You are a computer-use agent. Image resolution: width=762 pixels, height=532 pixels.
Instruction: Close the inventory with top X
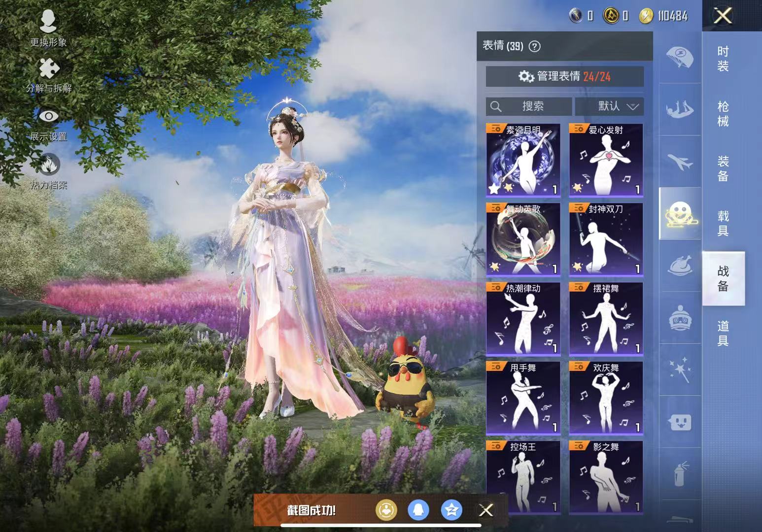[723, 16]
